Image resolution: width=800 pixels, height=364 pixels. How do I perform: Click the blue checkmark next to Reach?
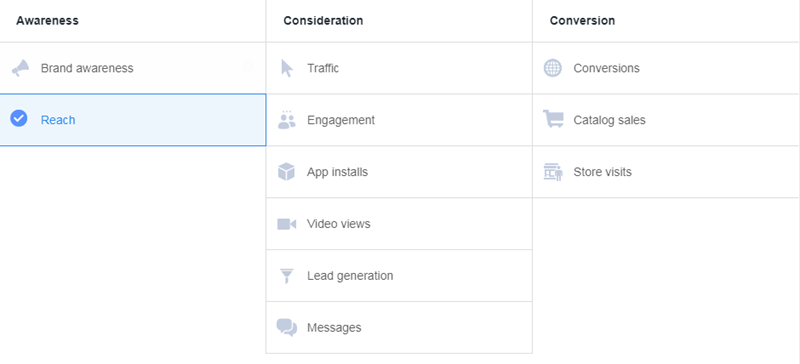19,118
